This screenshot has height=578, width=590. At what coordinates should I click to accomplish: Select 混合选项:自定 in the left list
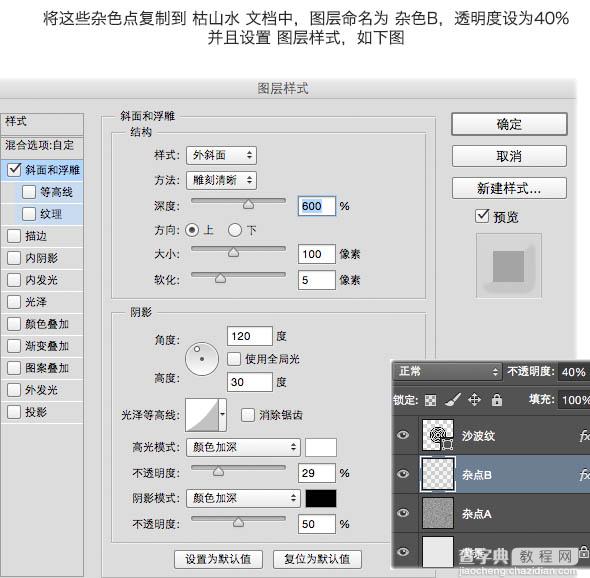point(42,147)
